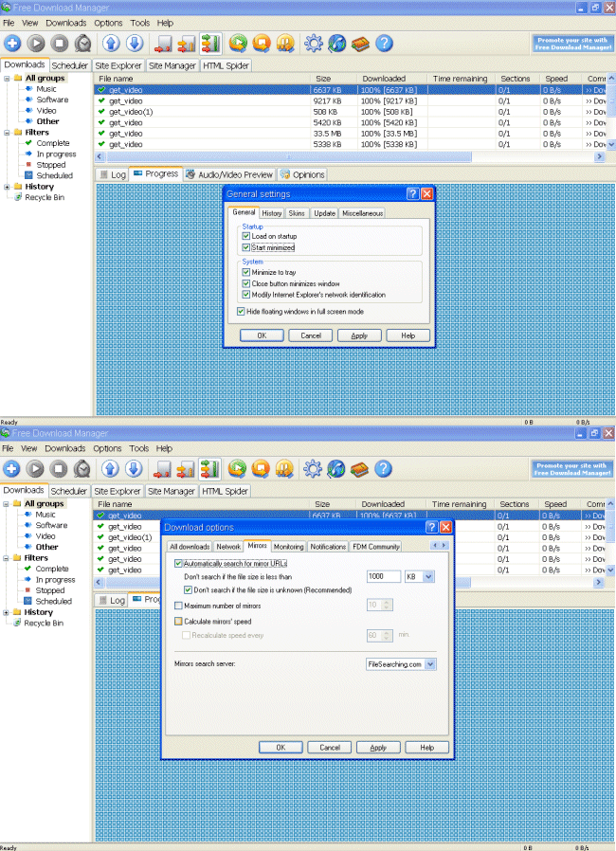The width and height of the screenshot is (616, 851).
Task: Switch to Skins tab in General settings
Action: pos(297,213)
